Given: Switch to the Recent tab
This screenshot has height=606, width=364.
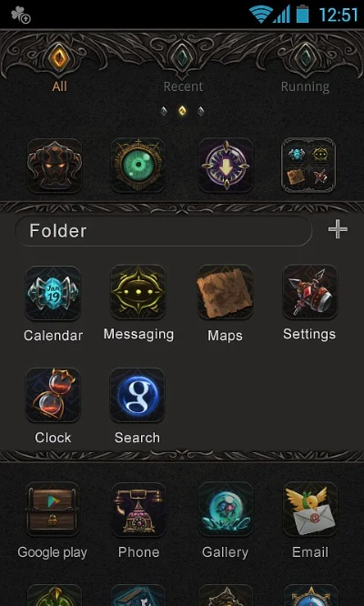Looking at the screenshot, I should (183, 86).
